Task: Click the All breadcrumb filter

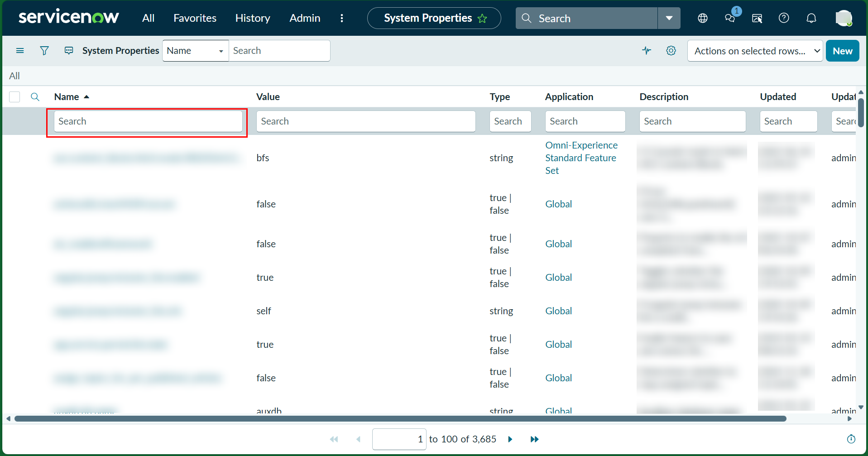Action: click(x=14, y=76)
